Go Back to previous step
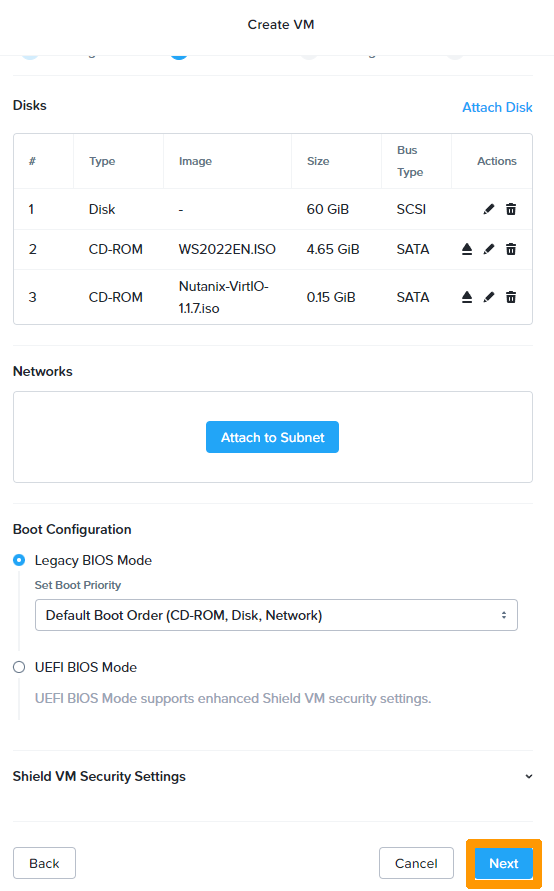 pos(44,863)
